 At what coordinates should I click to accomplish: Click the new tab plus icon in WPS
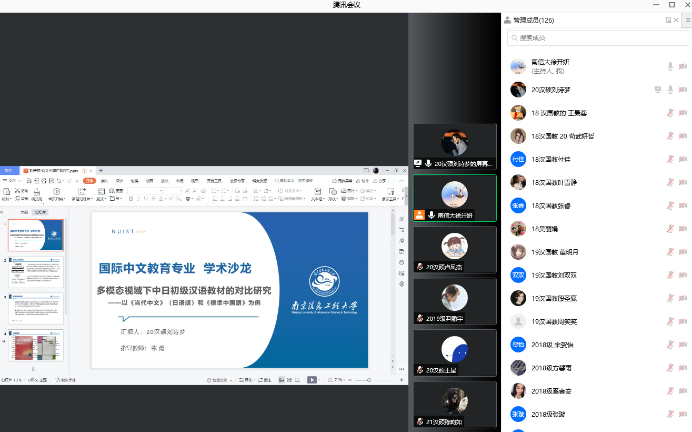click(101, 171)
